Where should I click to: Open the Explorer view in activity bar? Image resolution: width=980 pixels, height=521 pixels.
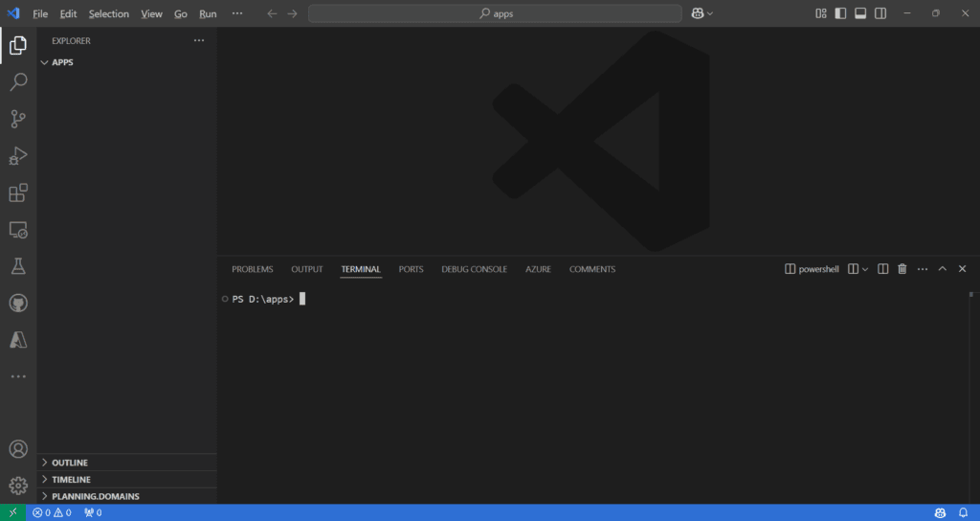18,45
